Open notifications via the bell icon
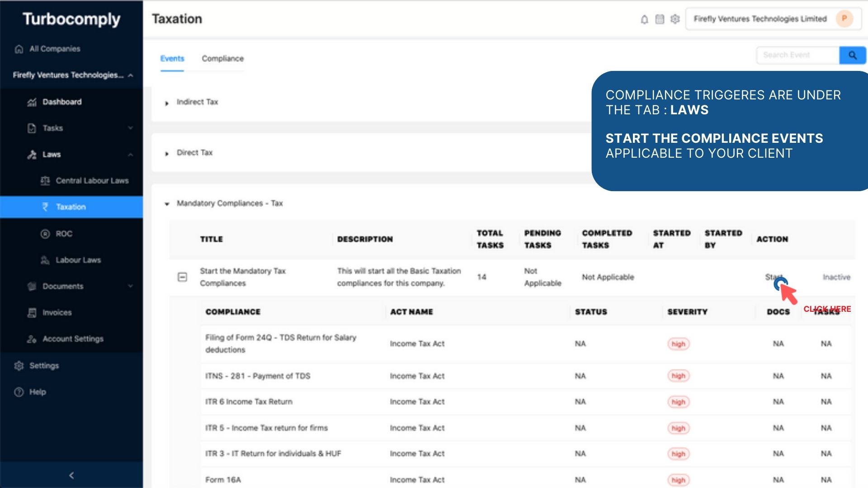The width and height of the screenshot is (868, 488). 644,19
